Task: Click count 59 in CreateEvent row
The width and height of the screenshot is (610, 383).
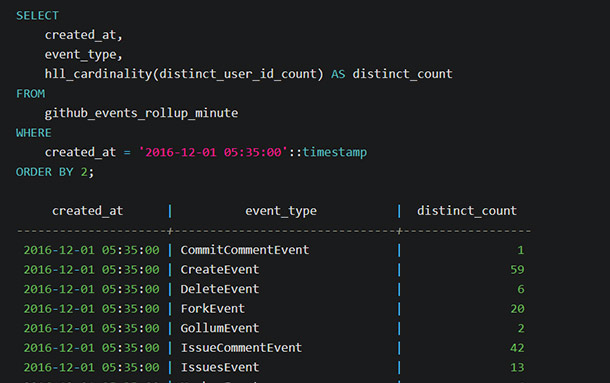Action: pyautogui.click(x=517, y=269)
